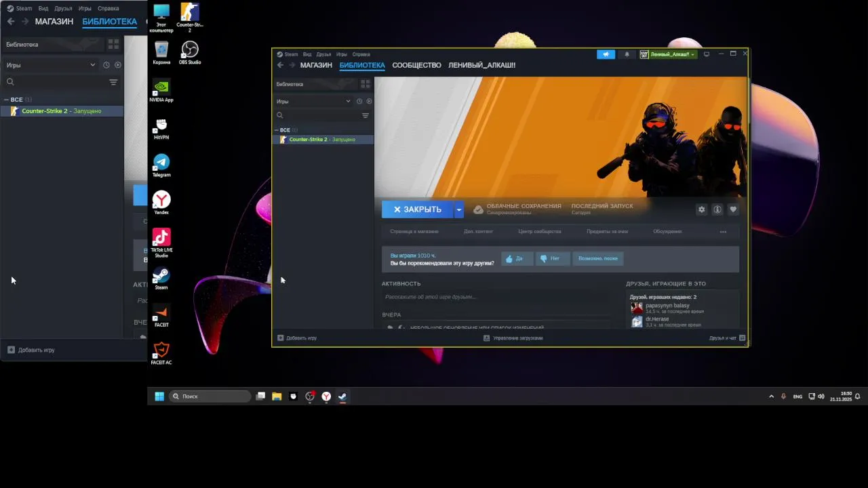Switch to collections grid view in front window
This screenshot has width=868, height=488.
pos(366,84)
